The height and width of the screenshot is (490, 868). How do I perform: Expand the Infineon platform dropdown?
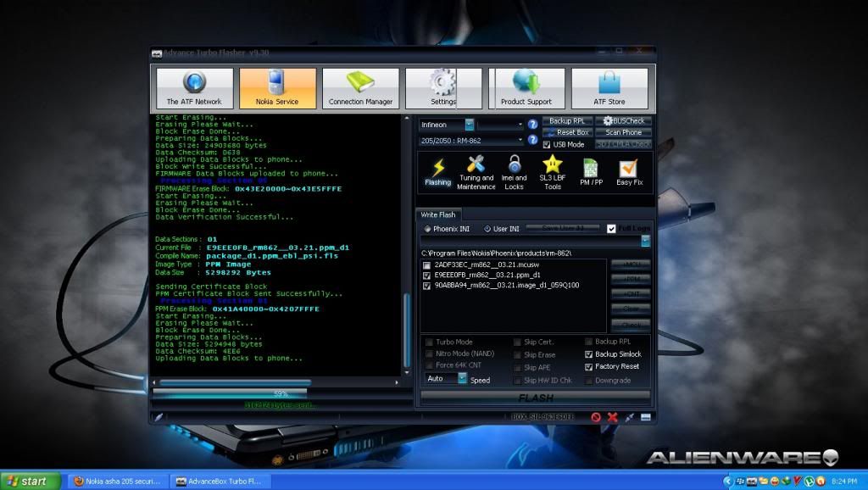tap(469, 125)
